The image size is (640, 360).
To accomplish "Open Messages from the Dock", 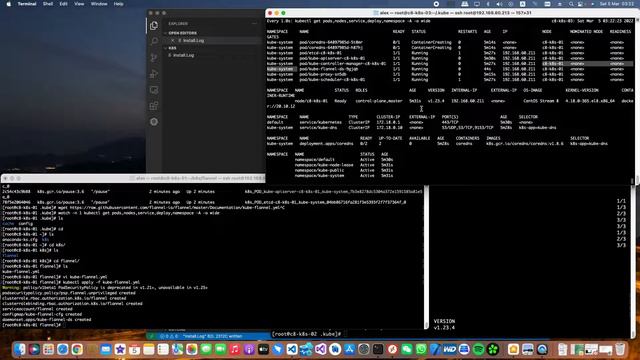I will pos(206,349).
